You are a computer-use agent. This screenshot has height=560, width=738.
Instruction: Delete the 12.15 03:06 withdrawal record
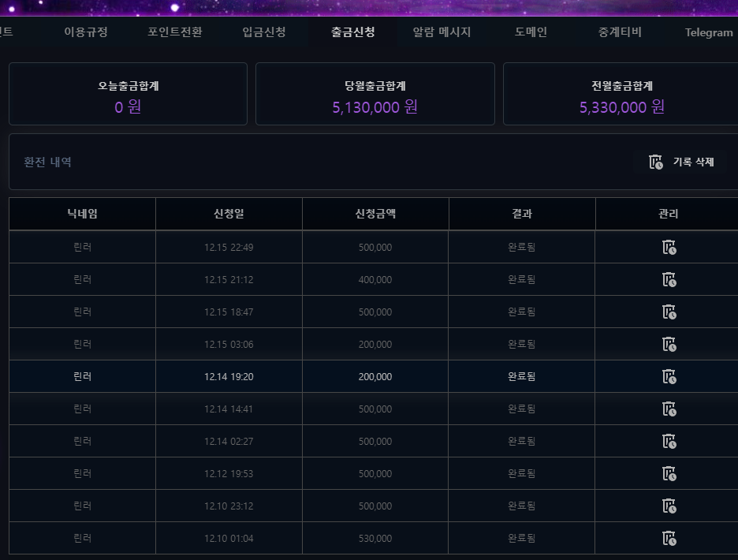[x=669, y=345]
